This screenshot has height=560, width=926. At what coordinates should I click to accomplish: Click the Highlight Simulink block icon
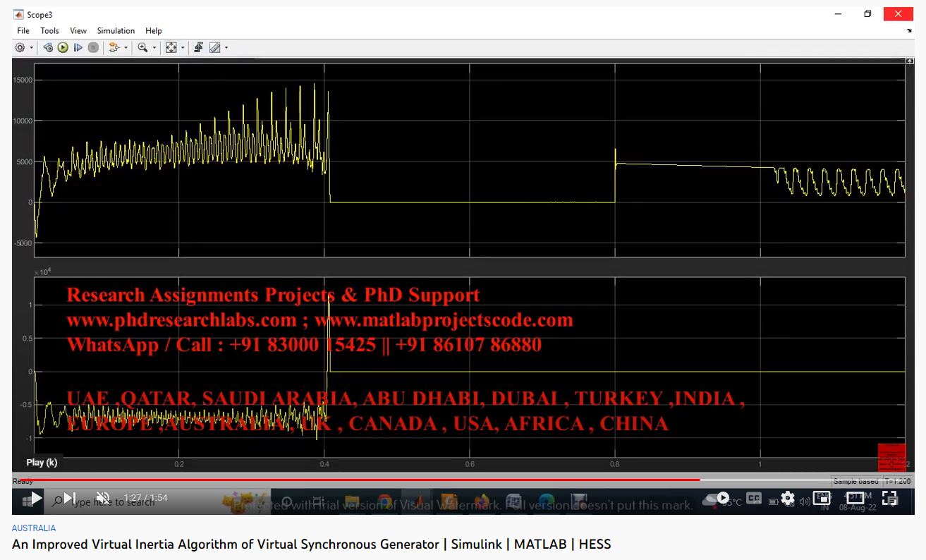pos(114,47)
